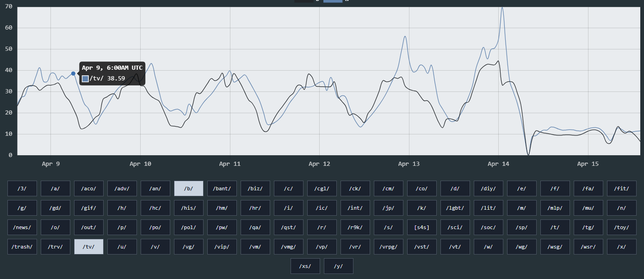644x279 pixels.
Task: Toggle the /c/ board
Action: 289,188
